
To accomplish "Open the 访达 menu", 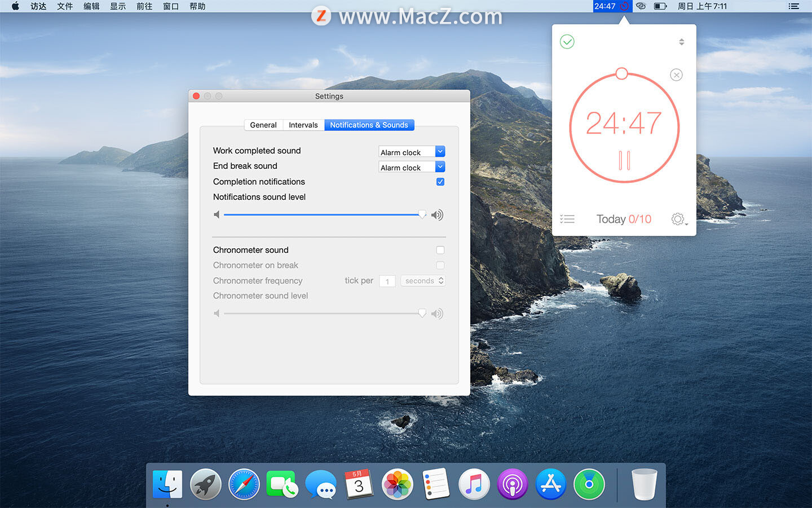I will 38,6.
